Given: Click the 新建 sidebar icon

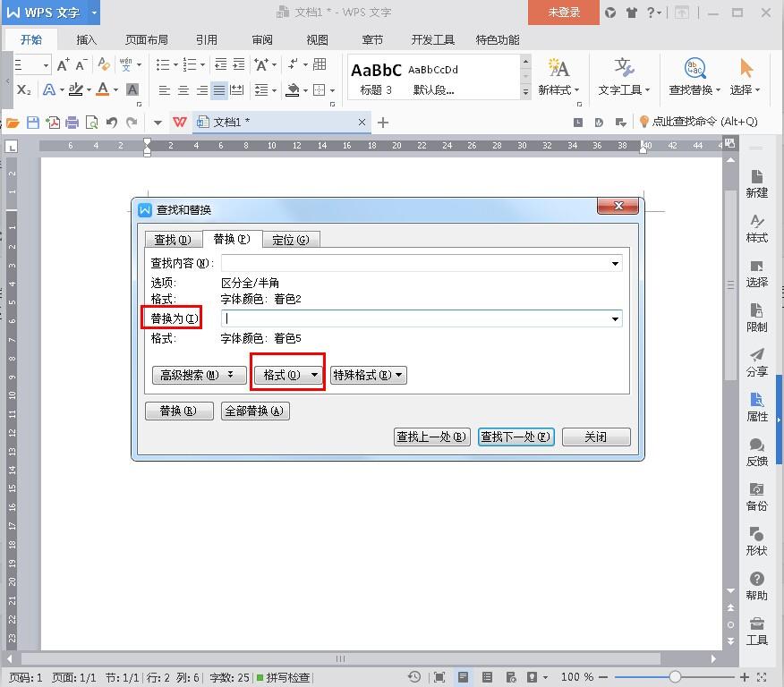Looking at the screenshot, I should point(756,183).
